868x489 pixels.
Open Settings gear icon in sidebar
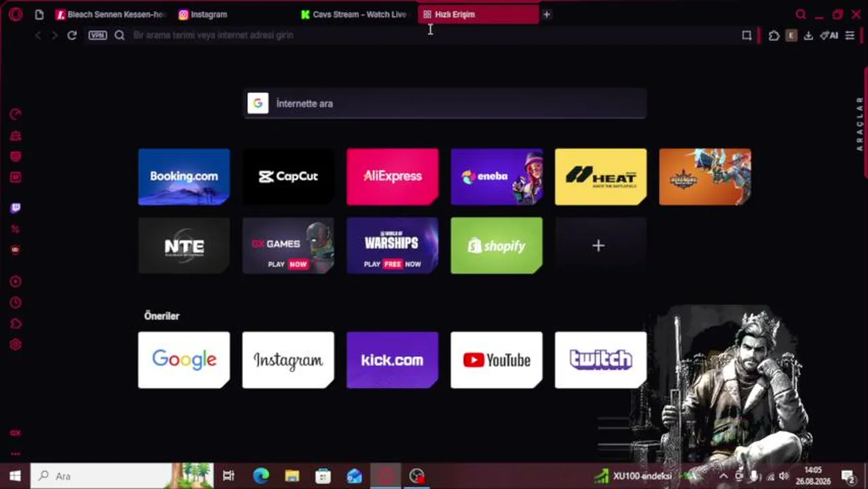15,344
